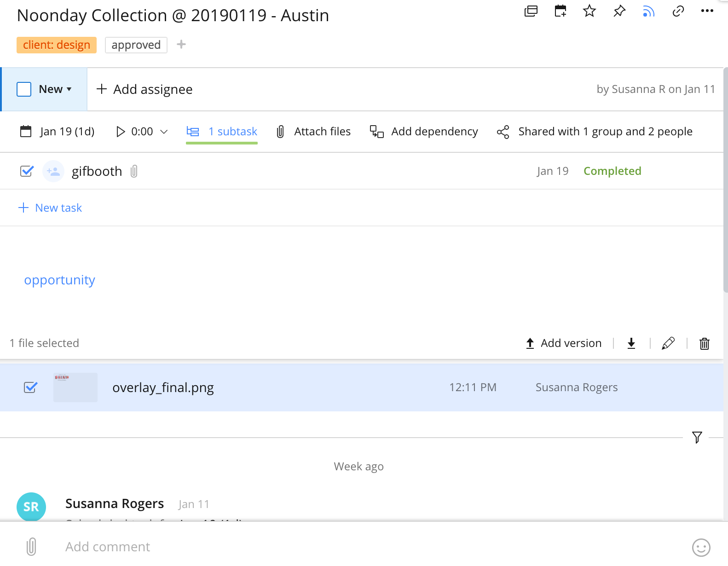This screenshot has height=566, width=728.
Task: Open the stream filter funnel icon
Action: coord(697,437)
